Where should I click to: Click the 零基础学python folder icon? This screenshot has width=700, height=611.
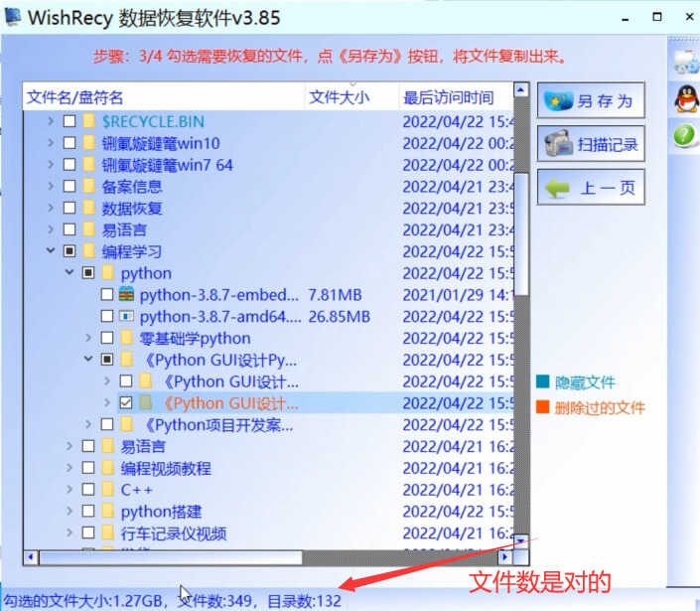coord(126,337)
